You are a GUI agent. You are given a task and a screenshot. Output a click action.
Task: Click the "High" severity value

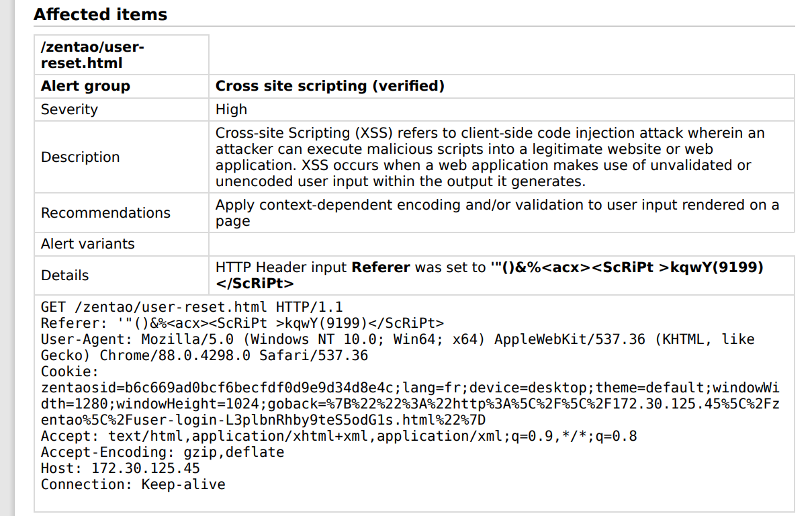(231, 110)
